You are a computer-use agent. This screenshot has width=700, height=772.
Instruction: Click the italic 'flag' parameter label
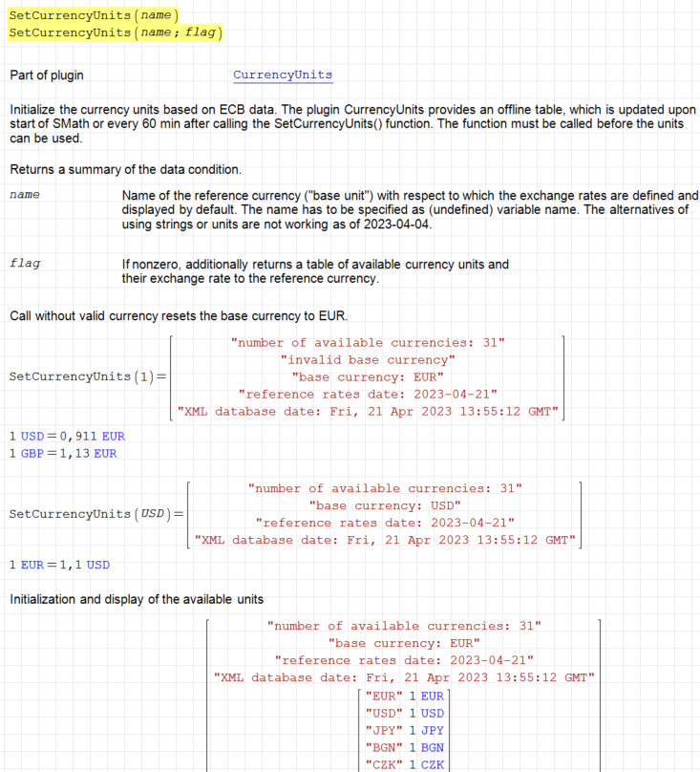[25, 264]
